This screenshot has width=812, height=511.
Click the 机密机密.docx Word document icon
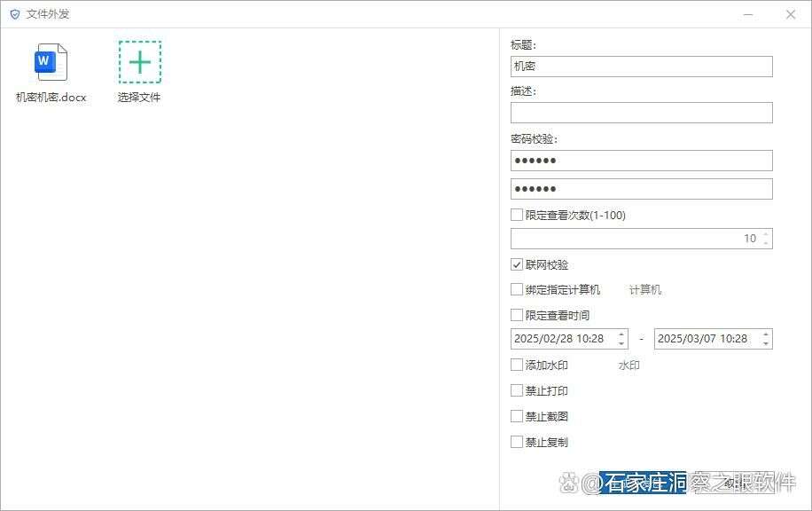(51, 62)
